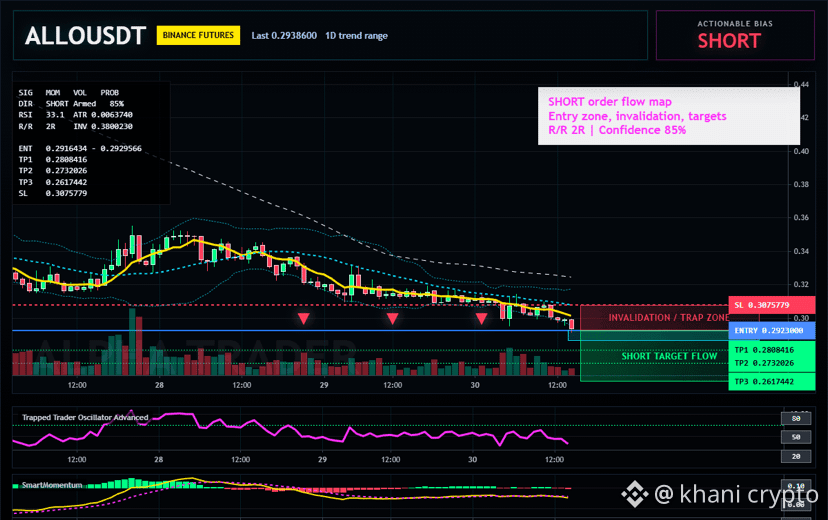Click the Trapped Trader Oscillator Advanced title
Screen dimensions: 828x520
pyautogui.click(x=85, y=418)
